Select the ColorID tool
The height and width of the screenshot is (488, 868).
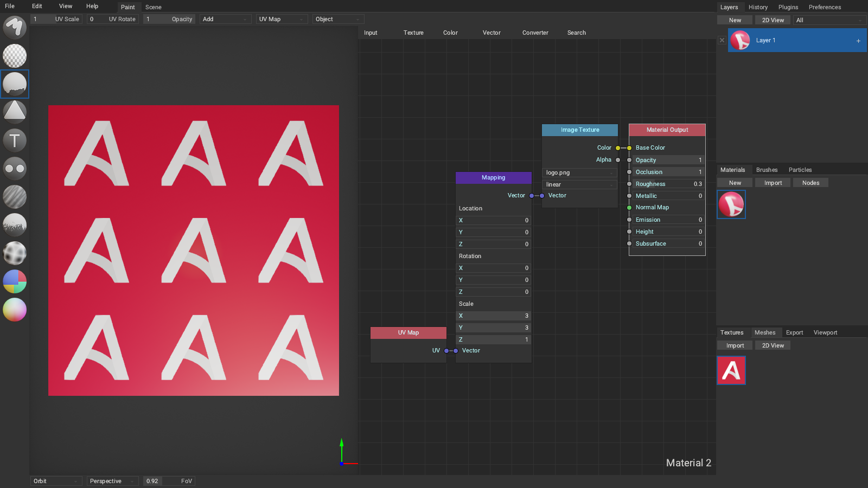click(x=15, y=281)
